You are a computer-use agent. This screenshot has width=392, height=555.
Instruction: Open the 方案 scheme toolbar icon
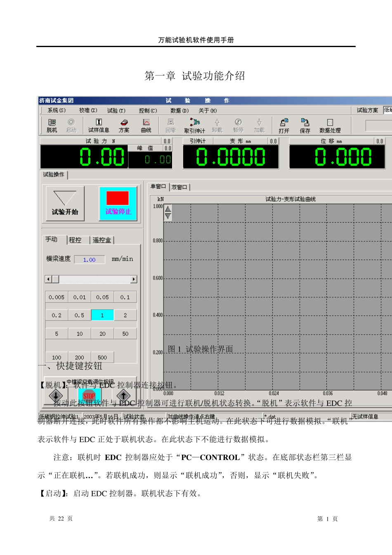click(124, 126)
